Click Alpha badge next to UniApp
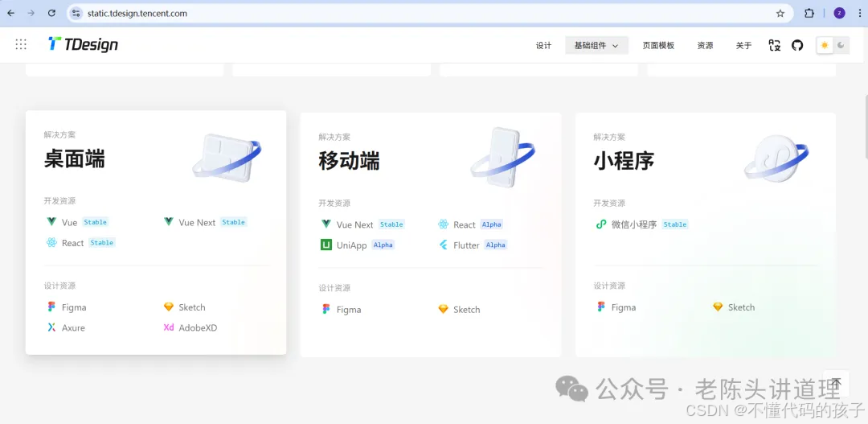The height and width of the screenshot is (424, 868). pos(383,245)
